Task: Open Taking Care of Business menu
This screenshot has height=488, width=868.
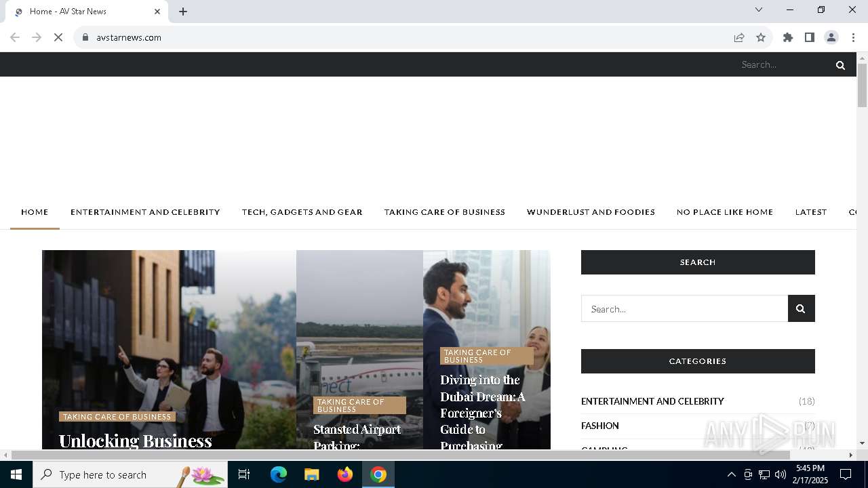Action: pyautogui.click(x=445, y=212)
